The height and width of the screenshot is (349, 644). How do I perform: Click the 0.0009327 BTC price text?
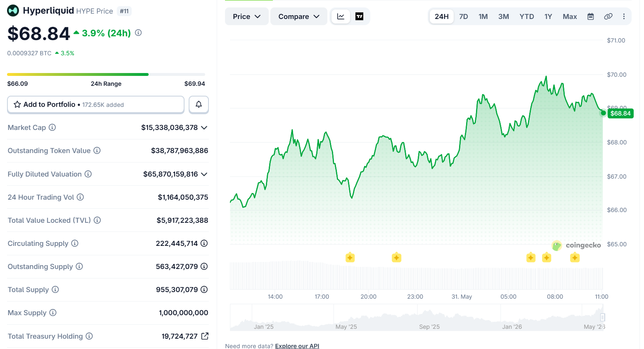tap(29, 53)
